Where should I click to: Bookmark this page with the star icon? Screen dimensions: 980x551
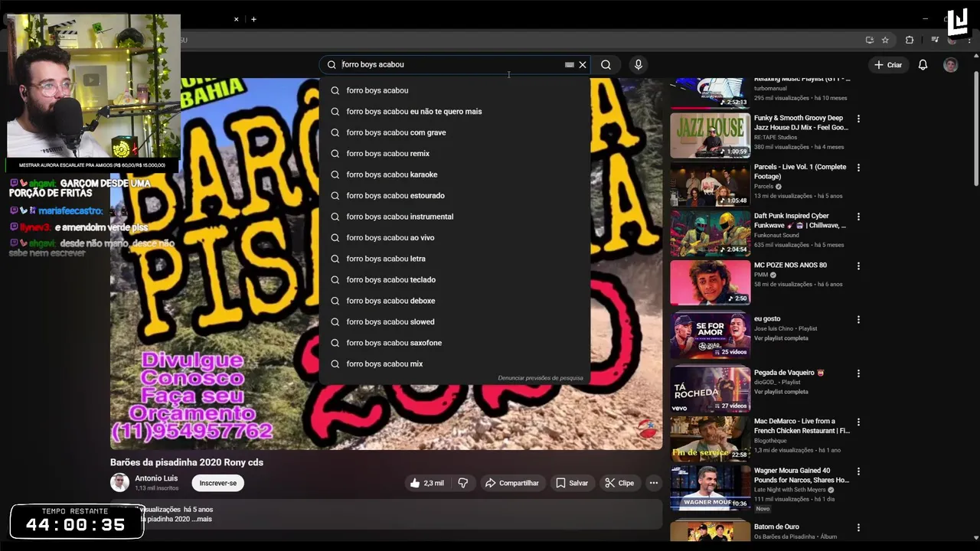[x=885, y=40]
